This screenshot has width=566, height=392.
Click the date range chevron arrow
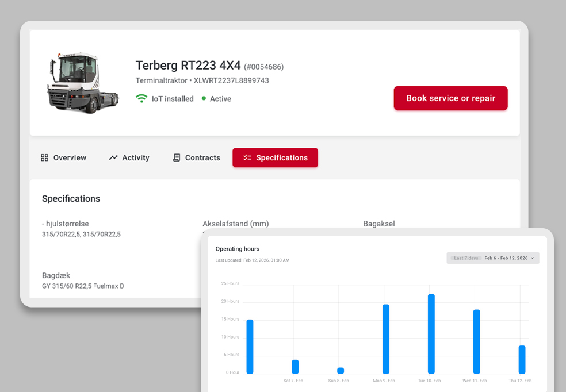(x=533, y=258)
